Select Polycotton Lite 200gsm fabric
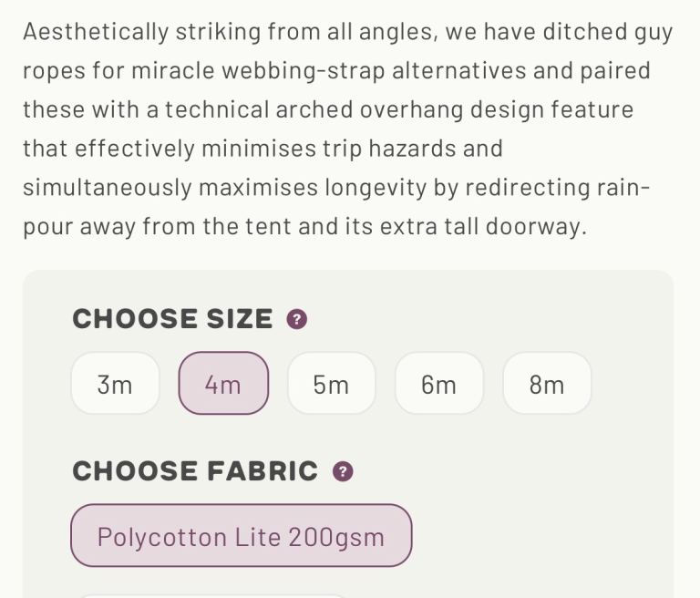This screenshot has width=700, height=598. tap(241, 536)
